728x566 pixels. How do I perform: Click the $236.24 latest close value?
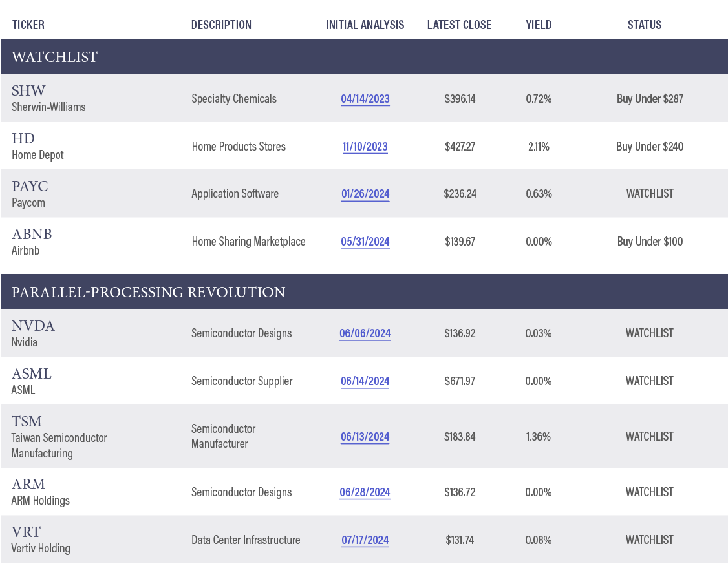460,194
